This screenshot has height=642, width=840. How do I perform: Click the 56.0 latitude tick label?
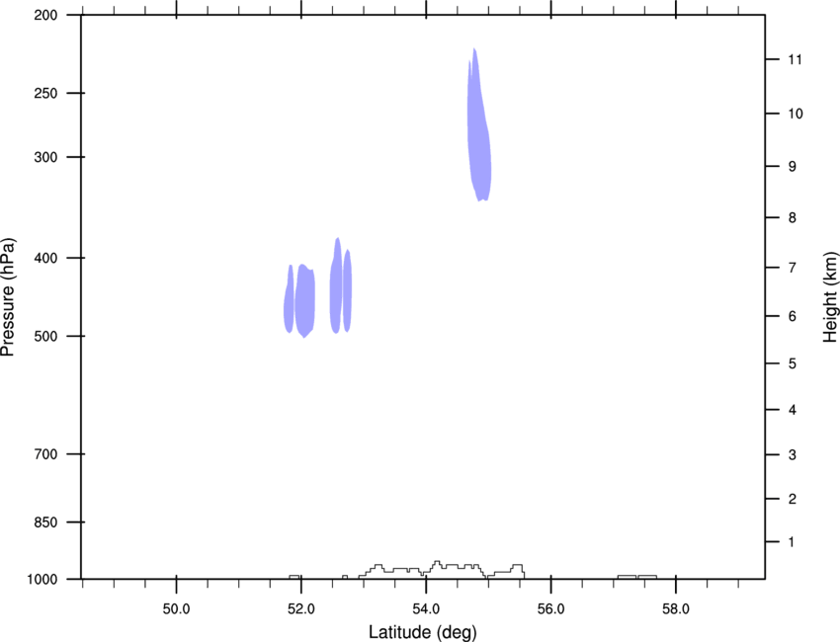click(x=550, y=609)
